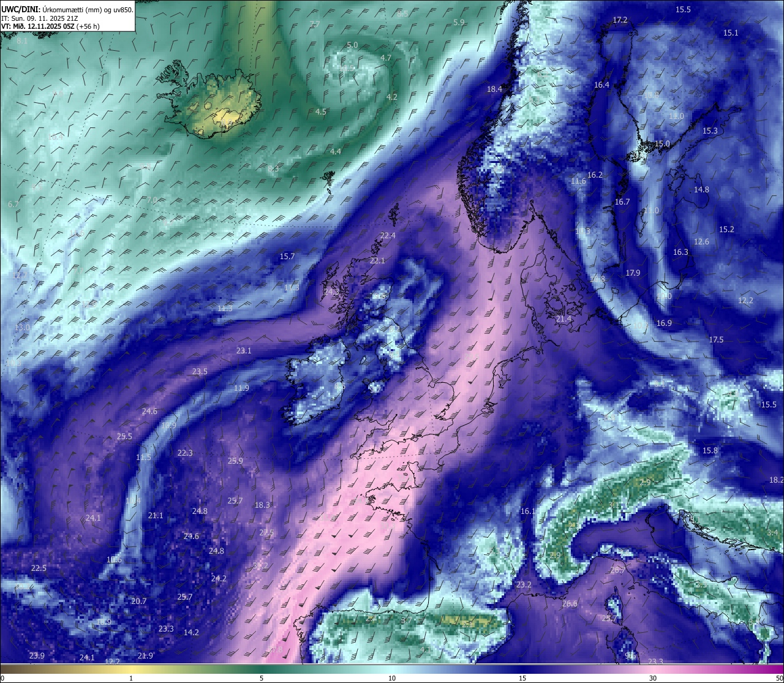Click the 4.5 value label
Image resolution: width=784 pixels, height=683 pixels.
tap(321, 112)
